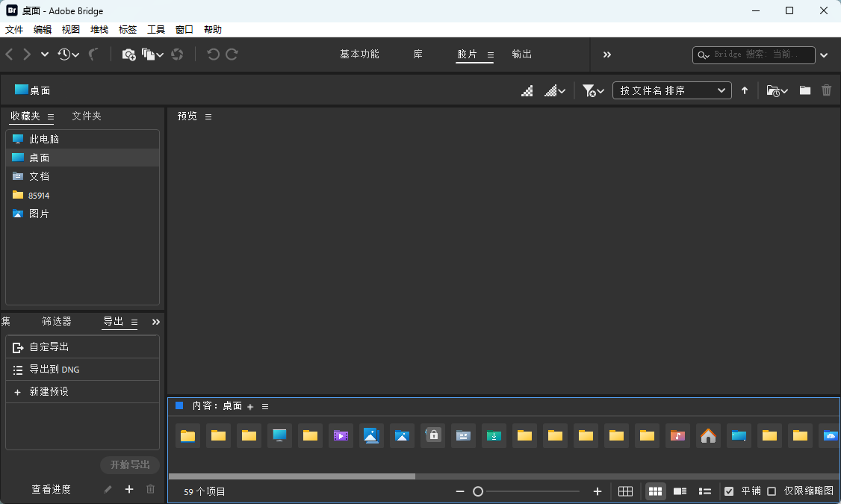Click the Open in Camera Raw icon
The height and width of the screenshot is (504, 841).
pyautogui.click(x=177, y=55)
